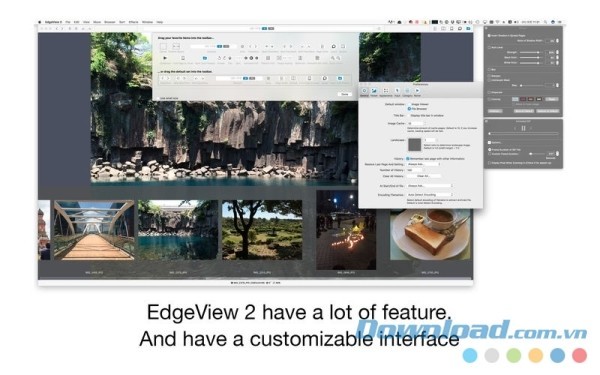Viewport: 600px width, 375px height.
Task: Open the Sort menu in menu bar
Action: [x=122, y=22]
